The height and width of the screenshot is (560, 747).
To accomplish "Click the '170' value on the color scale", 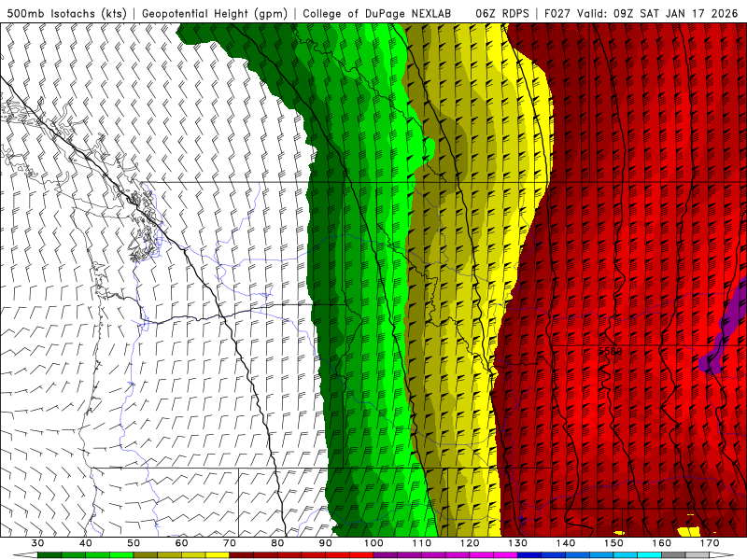I will [710, 543].
